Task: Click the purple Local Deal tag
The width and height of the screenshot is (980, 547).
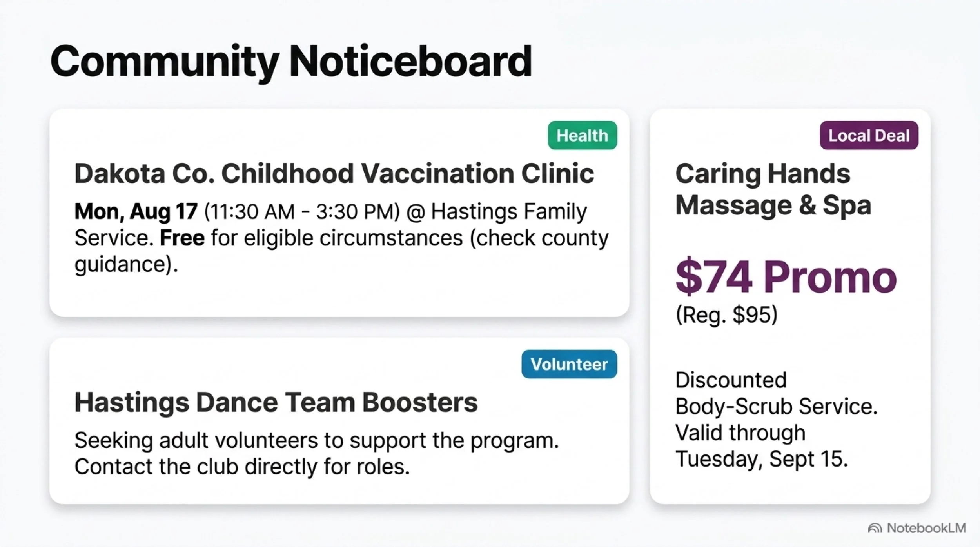Action: point(869,135)
